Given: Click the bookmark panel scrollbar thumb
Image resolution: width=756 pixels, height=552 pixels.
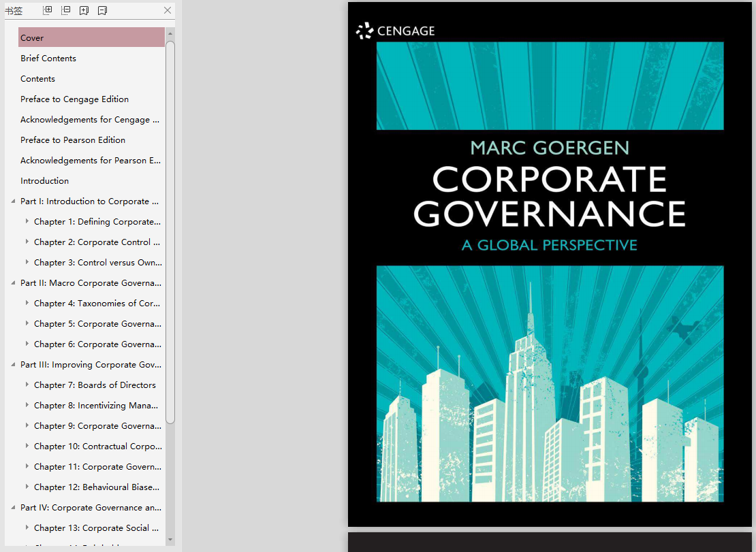Looking at the screenshot, I should (x=170, y=232).
